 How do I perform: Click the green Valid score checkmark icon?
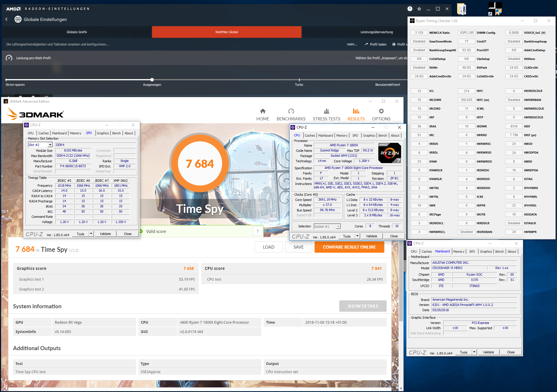click(141, 231)
